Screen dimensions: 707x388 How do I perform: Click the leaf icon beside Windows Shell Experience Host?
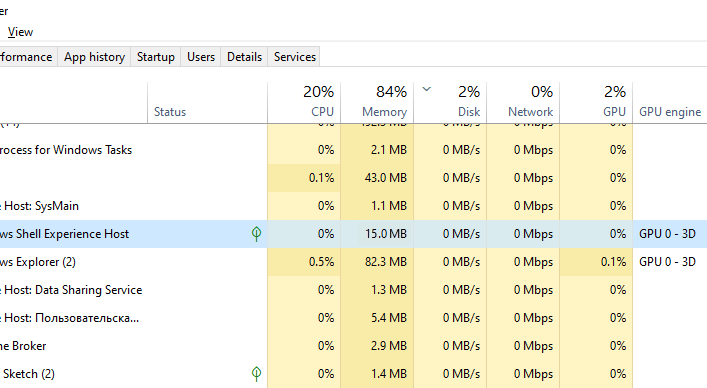pyautogui.click(x=256, y=233)
